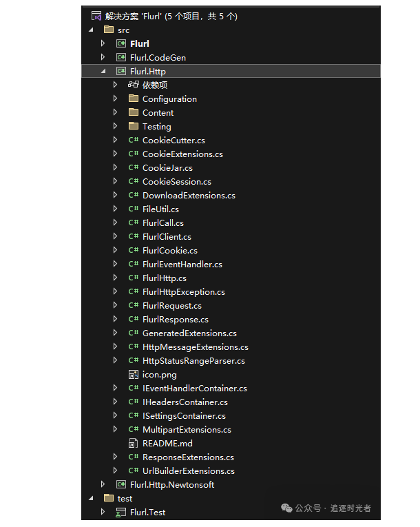Click the Testing folder icon

pyautogui.click(x=134, y=126)
